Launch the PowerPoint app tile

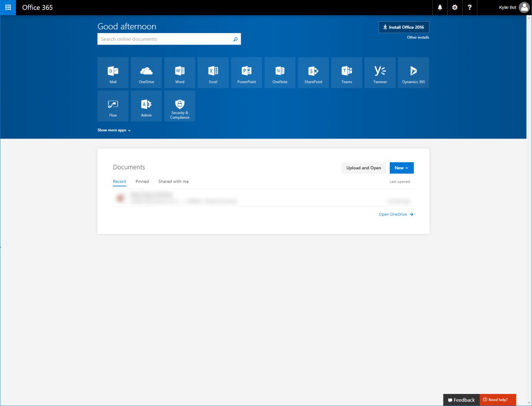[x=246, y=73]
